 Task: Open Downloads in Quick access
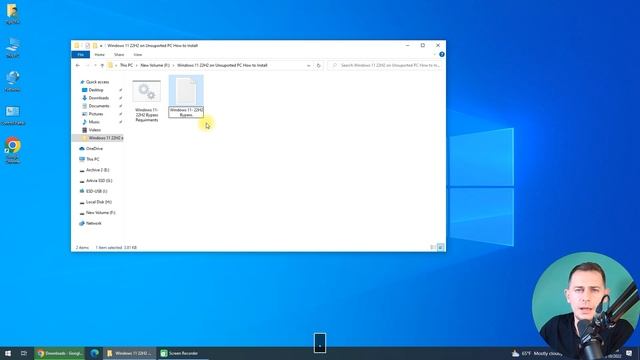pyautogui.click(x=98, y=98)
